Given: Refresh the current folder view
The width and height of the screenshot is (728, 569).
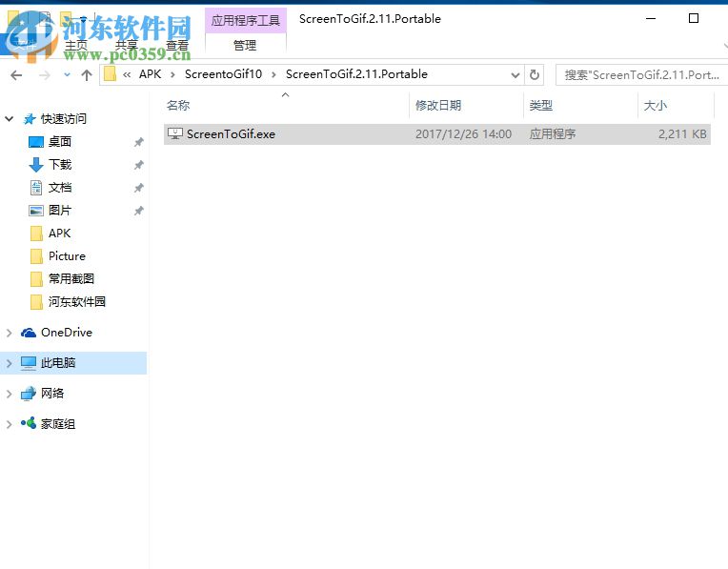Looking at the screenshot, I should 535,74.
